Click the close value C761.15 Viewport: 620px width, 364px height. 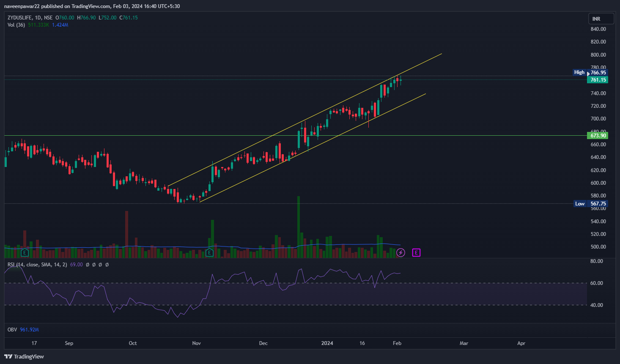(129, 18)
